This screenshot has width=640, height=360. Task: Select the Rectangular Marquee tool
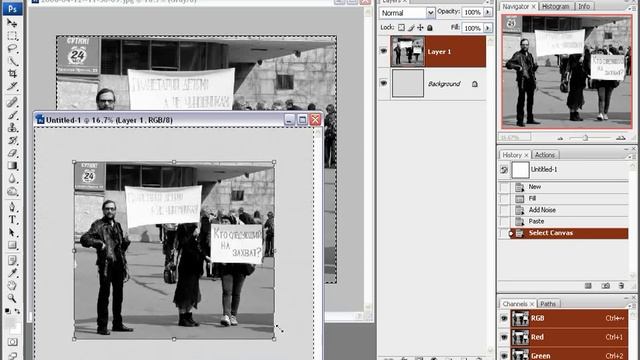click(12, 36)
